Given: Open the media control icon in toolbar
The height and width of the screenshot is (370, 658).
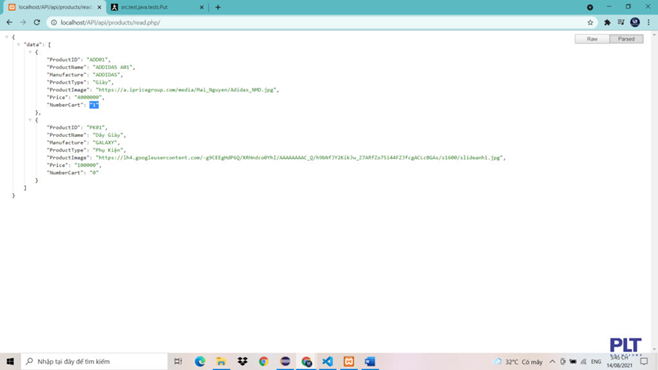Looking at the screenshot, I should click(621, 23).
